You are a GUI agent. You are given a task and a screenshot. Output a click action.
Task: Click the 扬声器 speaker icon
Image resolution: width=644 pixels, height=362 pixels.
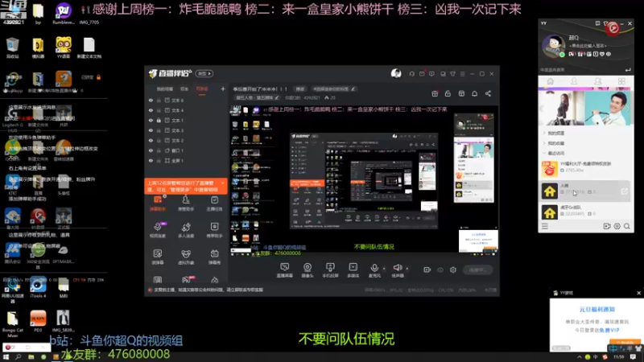tap(397, 268)
